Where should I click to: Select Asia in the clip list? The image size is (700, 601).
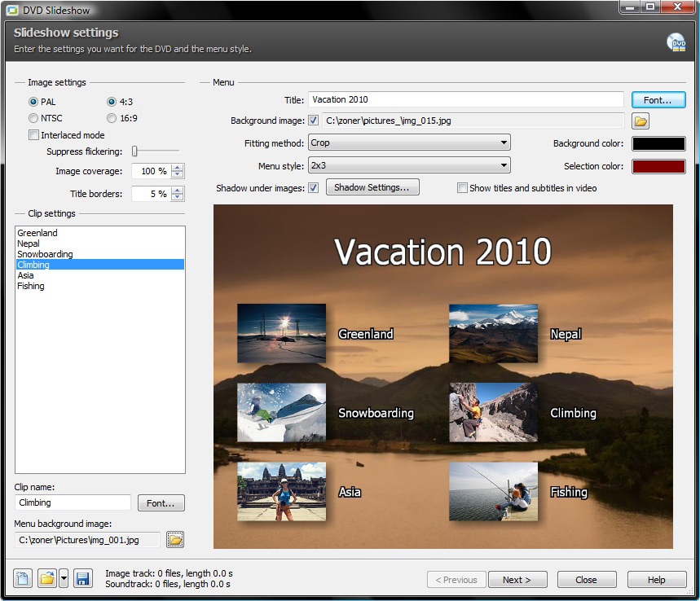[x=26, y=275]
